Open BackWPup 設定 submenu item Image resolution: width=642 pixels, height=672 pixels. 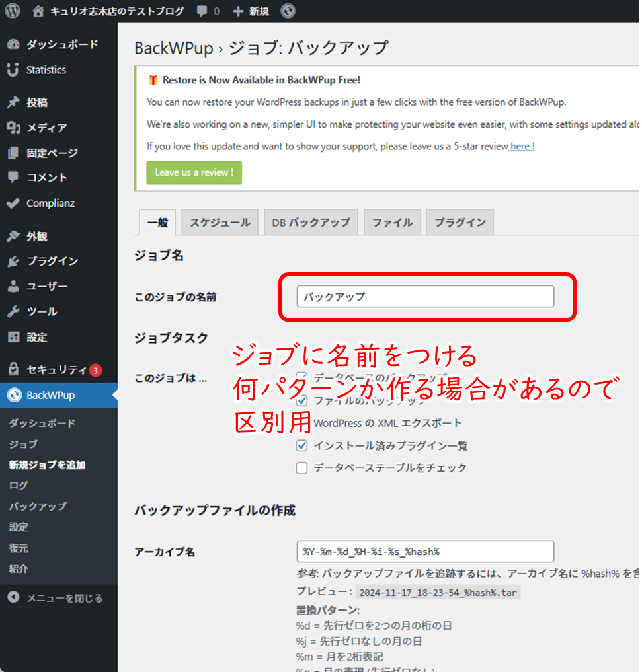pos(19,527)
